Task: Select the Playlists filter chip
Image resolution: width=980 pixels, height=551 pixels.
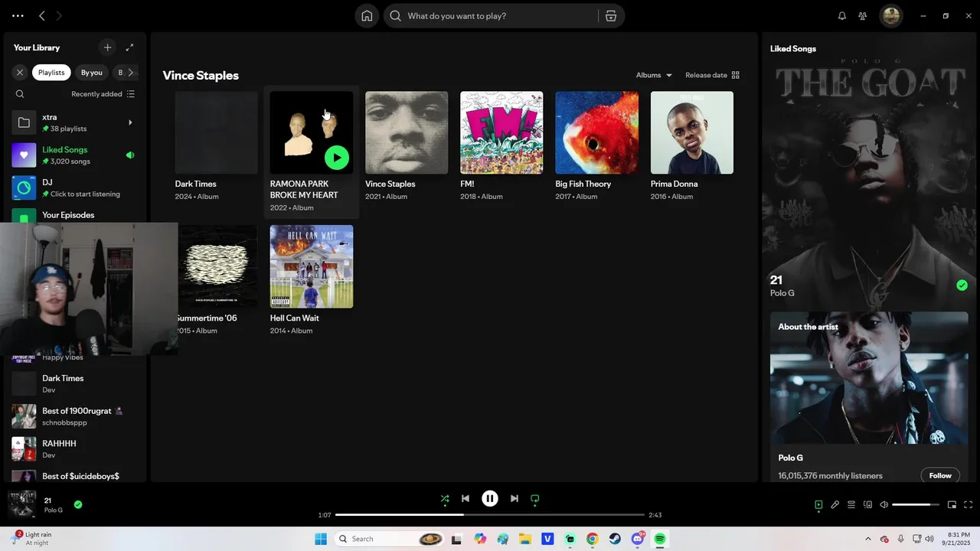Action: click(51, 73)
